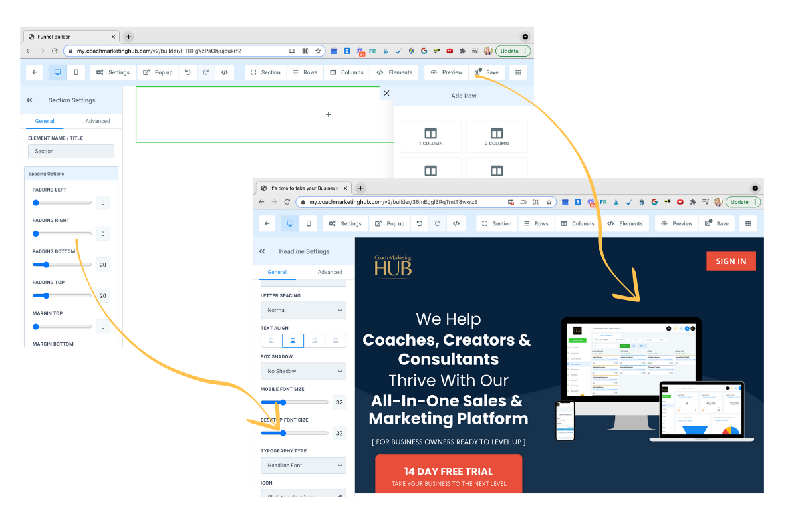798x532 pixels.
Task: Open custom code editor in Headline Settings window
Action: 456,223
